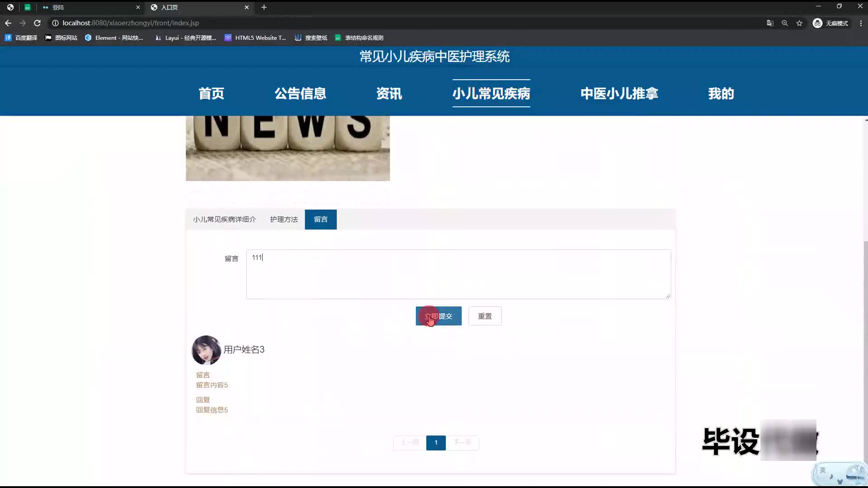Click user 用户姓名3 avatar thumbnail
This screenshot has width=868, height=488.
pos(206,350)
